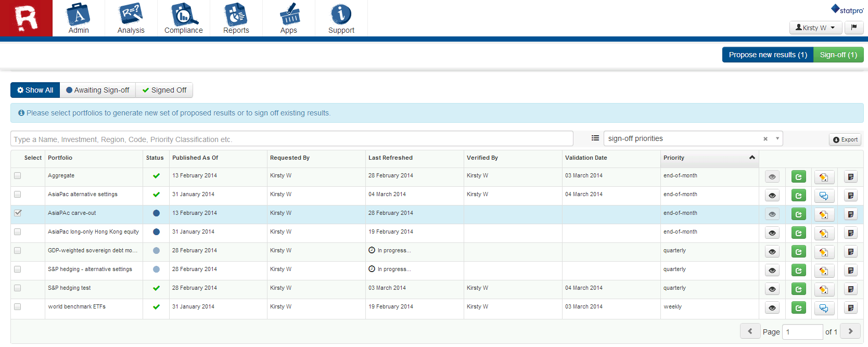Click the list icon beside sign-off priorities
The width and height of the screenshot is (868, 347).
coord(595,138)
